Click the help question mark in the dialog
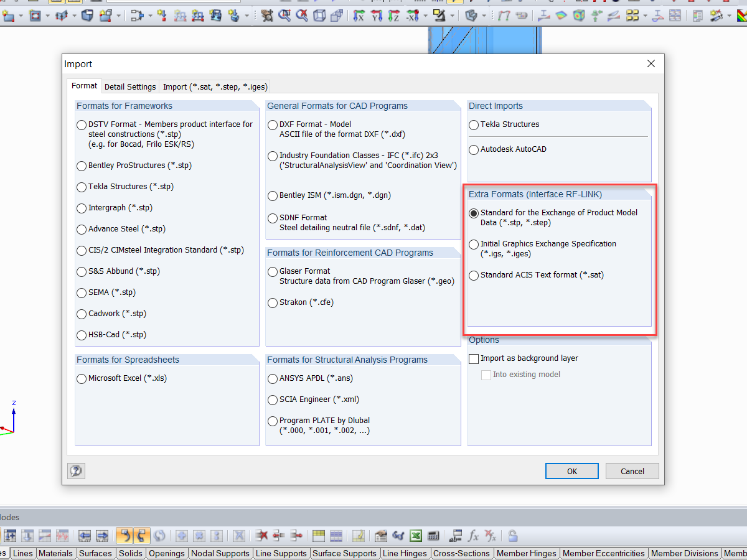This screenshot has width=747, height=560. 76,471
